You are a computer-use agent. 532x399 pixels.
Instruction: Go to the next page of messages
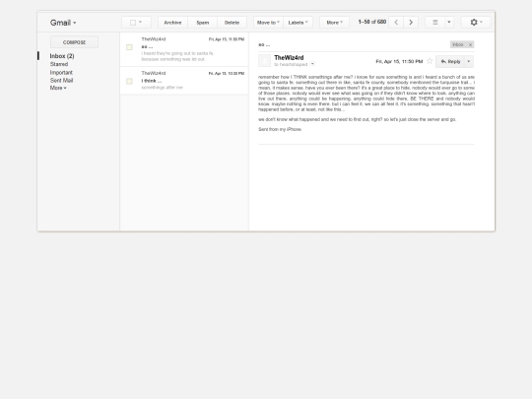[x=411, y=23]
